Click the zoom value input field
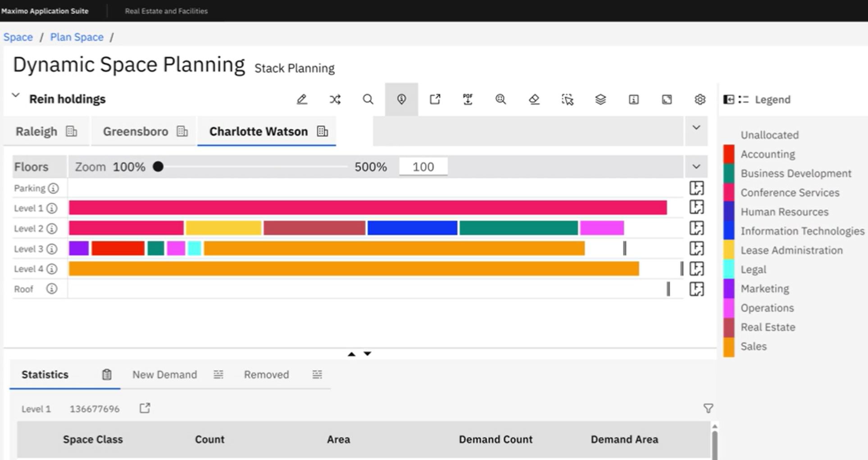 coord(423,167)
